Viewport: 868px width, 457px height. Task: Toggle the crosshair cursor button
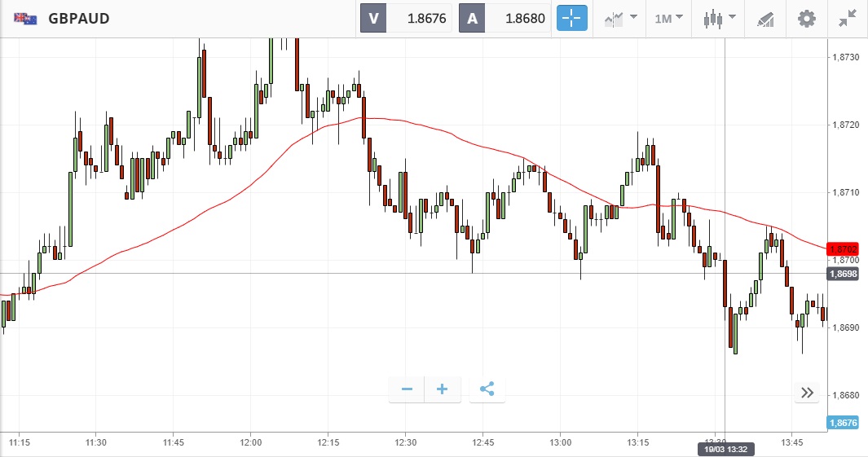pos(571,18)
